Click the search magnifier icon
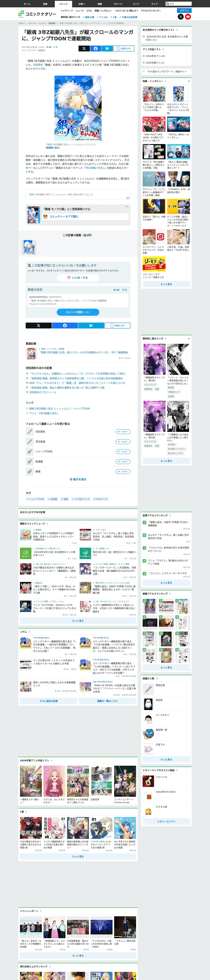 pyautogui.click(x=167, y=4)
